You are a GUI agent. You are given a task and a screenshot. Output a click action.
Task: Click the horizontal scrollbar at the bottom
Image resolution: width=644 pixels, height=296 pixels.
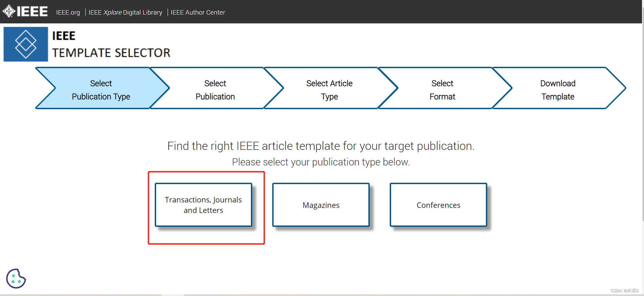[x=173, y=295]
